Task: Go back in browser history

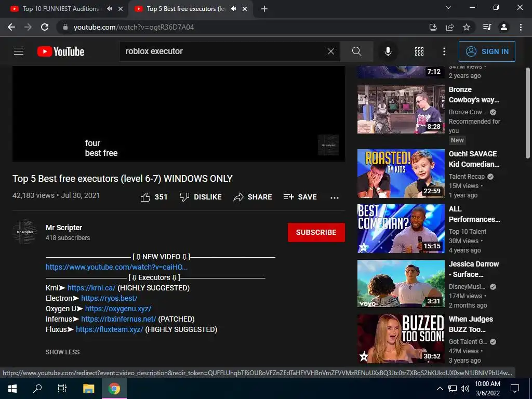Action: pyautogui.click(x=11, y=27)
